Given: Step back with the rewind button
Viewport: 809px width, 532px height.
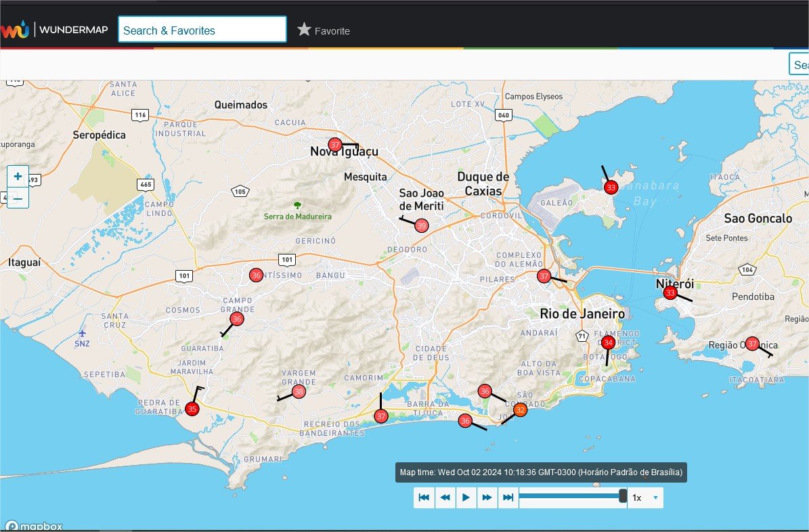Looking at the screenshot, I should click(x=445, y=497).
